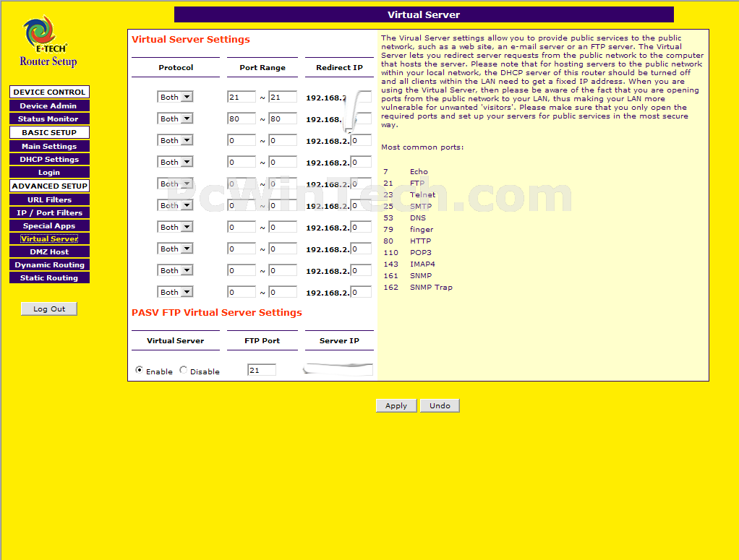Open Protocol dropdown for port 21 row
This screenshot has width=739, height=560.
pyautogui.click(x=175, y=97)
